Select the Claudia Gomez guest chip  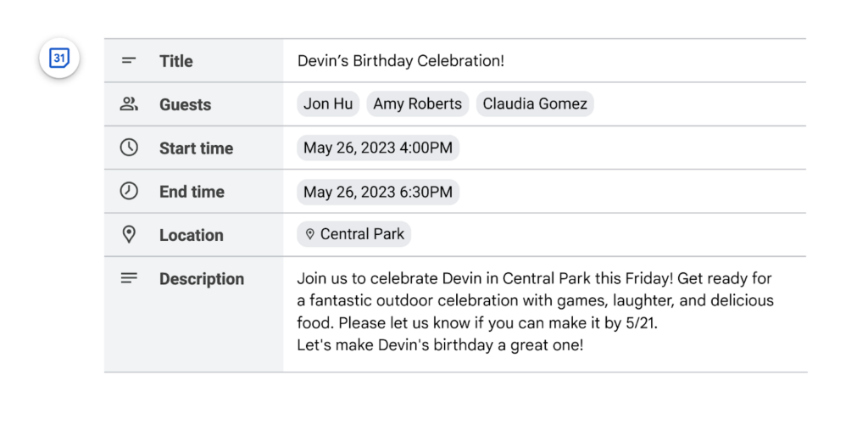[535, 104]
